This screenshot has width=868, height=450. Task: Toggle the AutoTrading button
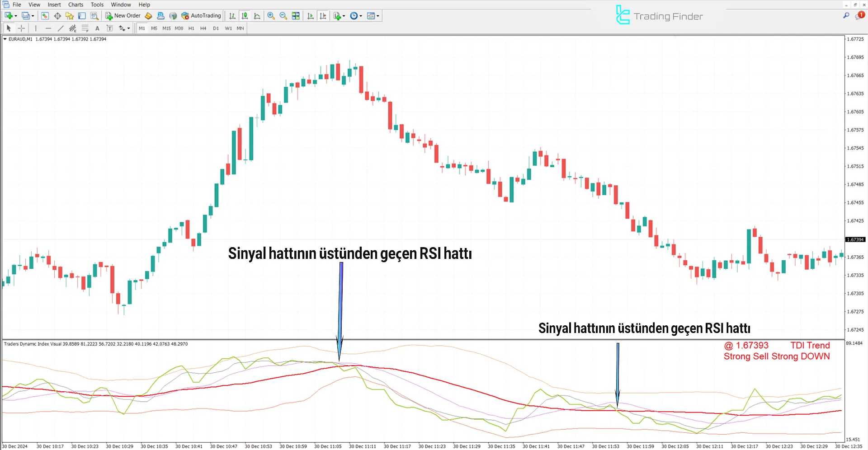201,16
